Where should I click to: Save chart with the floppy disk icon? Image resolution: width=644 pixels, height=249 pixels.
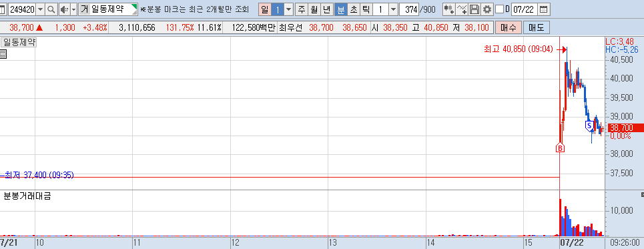coord(474,9)
